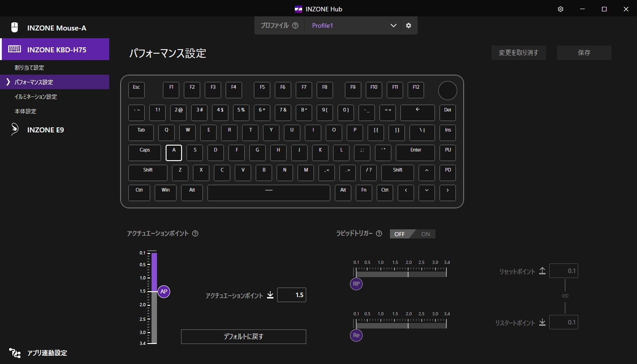Screen dimensions: 637x364
Task: Select the Enter key
Action: [x=415, y=153]
